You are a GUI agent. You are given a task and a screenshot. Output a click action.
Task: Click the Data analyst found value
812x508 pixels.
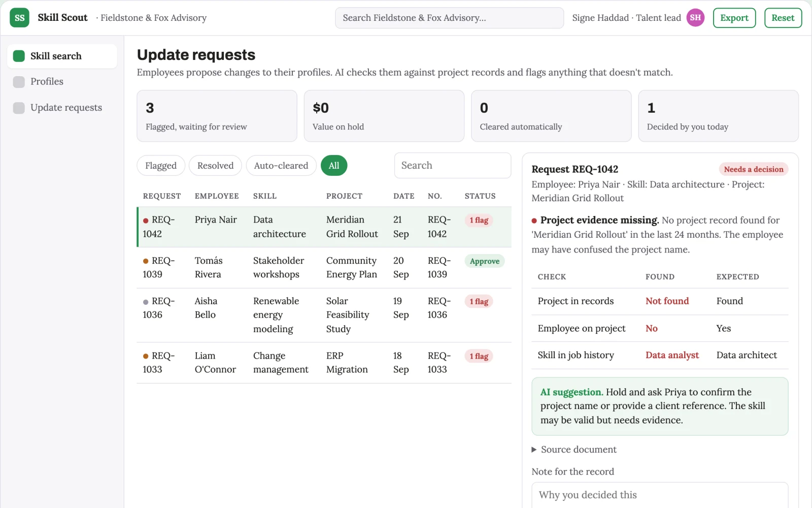(672, 355)
